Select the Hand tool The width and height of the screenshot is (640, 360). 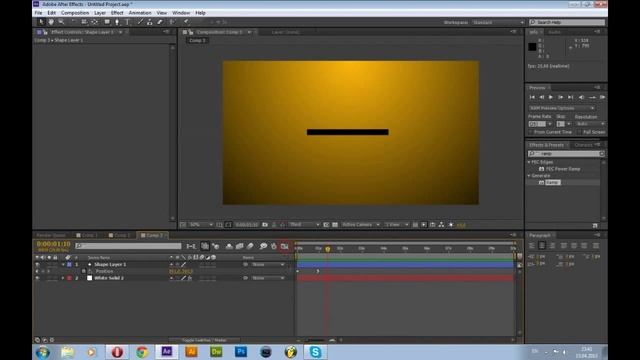51,22
